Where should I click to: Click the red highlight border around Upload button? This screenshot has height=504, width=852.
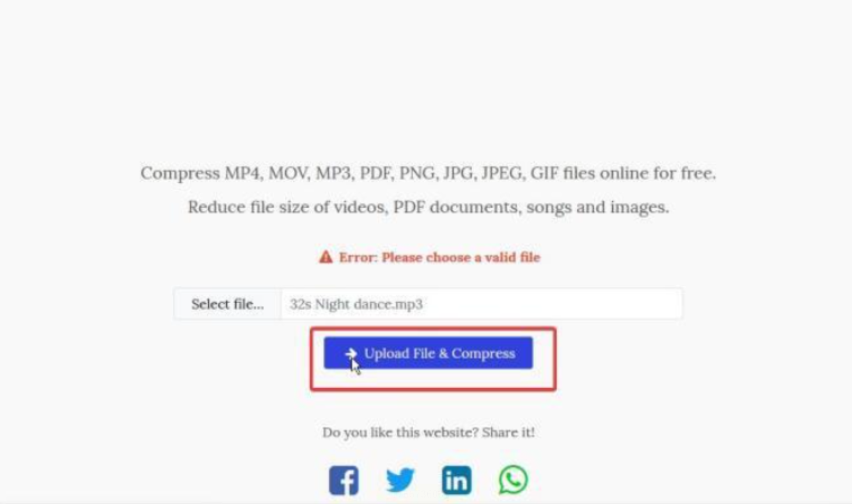[433, 328]
